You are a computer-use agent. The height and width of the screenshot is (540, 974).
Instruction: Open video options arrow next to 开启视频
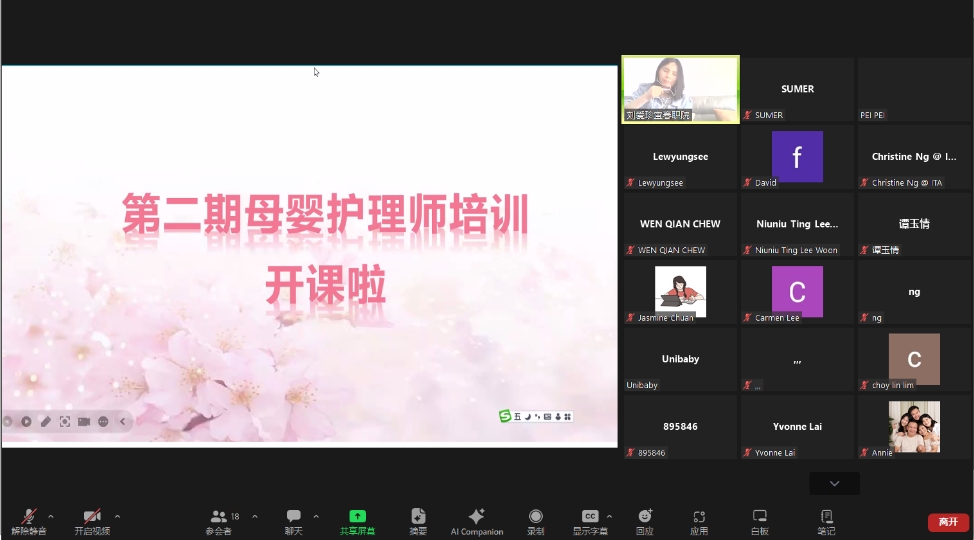pyautogui.click(x=117, y=517)
